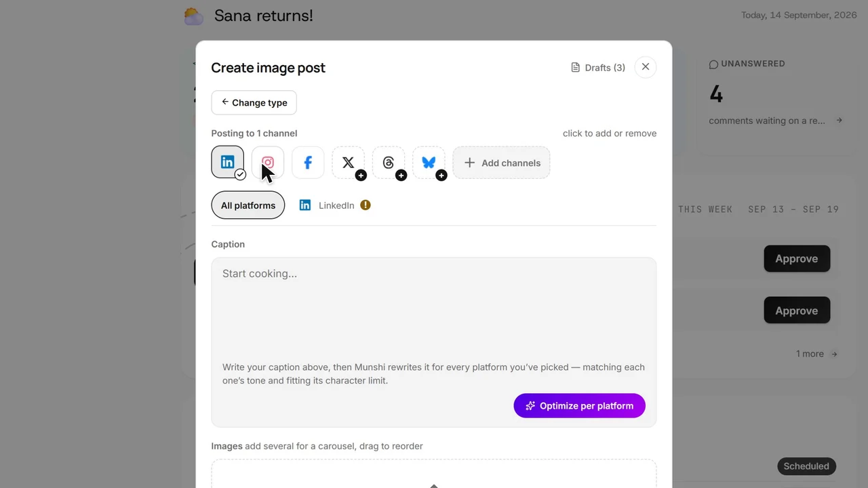Add the Instagram channel

[268, 163]
